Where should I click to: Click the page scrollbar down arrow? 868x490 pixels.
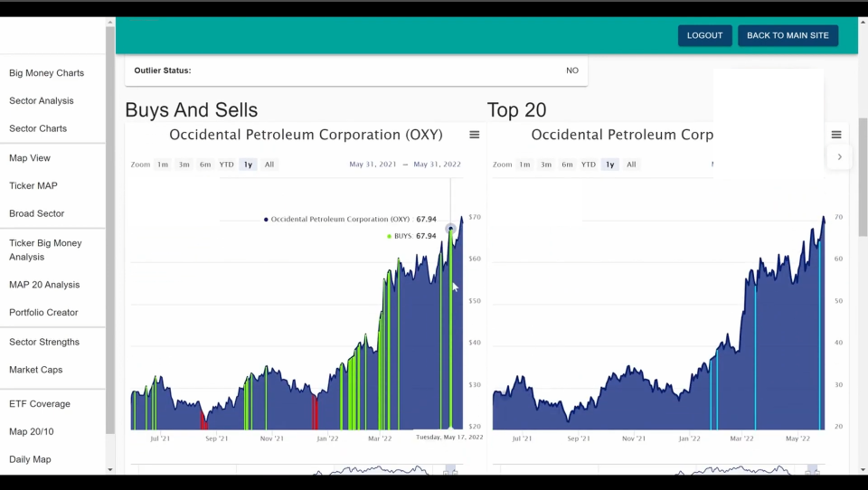click(863, 469)
